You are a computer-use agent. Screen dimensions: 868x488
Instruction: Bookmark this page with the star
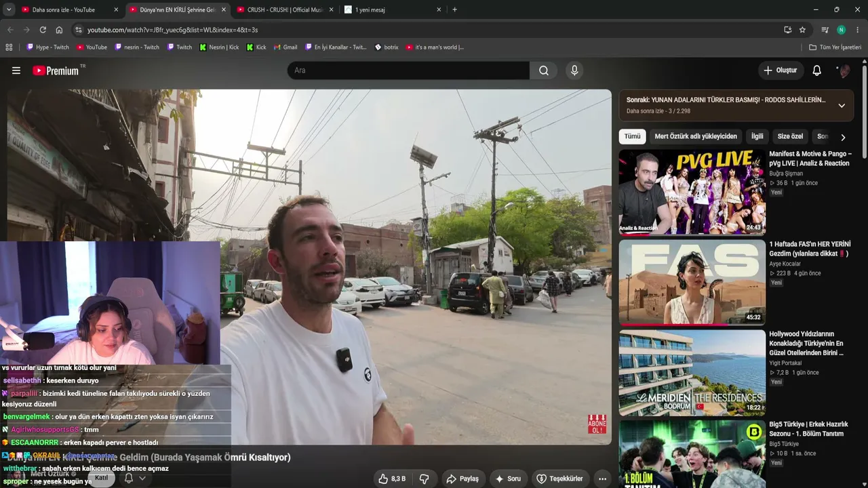[x=802, y=30]
